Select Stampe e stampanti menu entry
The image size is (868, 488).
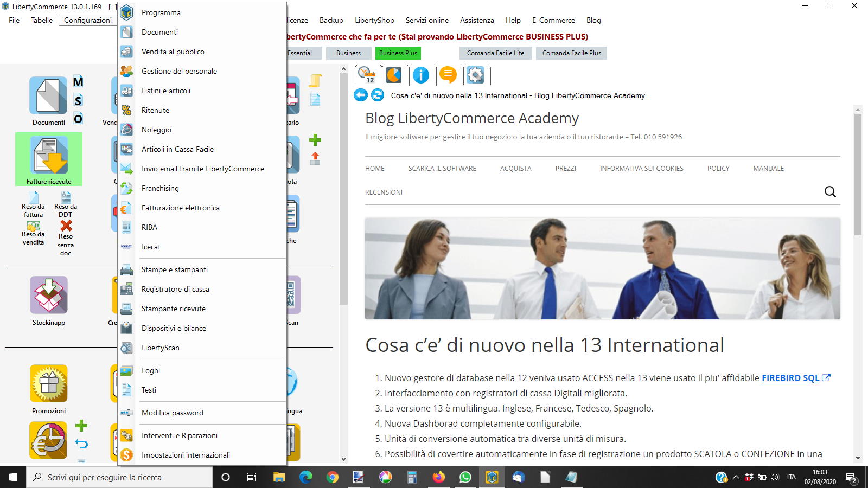[202, 269]
